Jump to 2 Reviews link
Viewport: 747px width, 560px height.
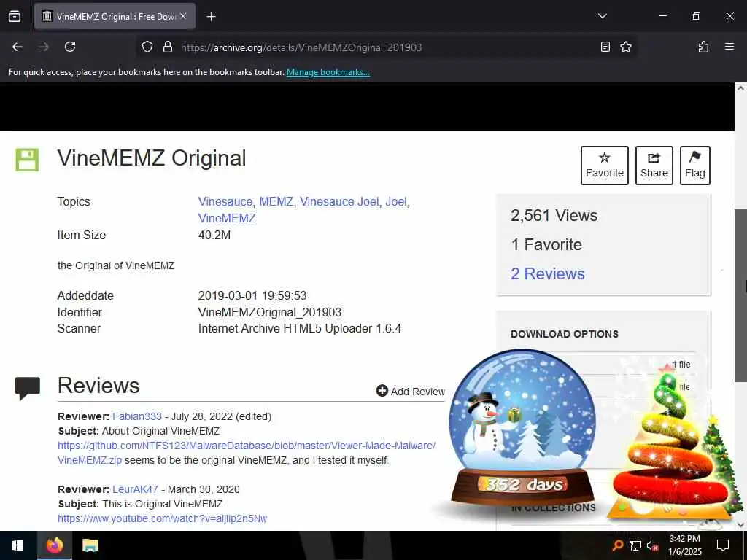coord(547,274)
